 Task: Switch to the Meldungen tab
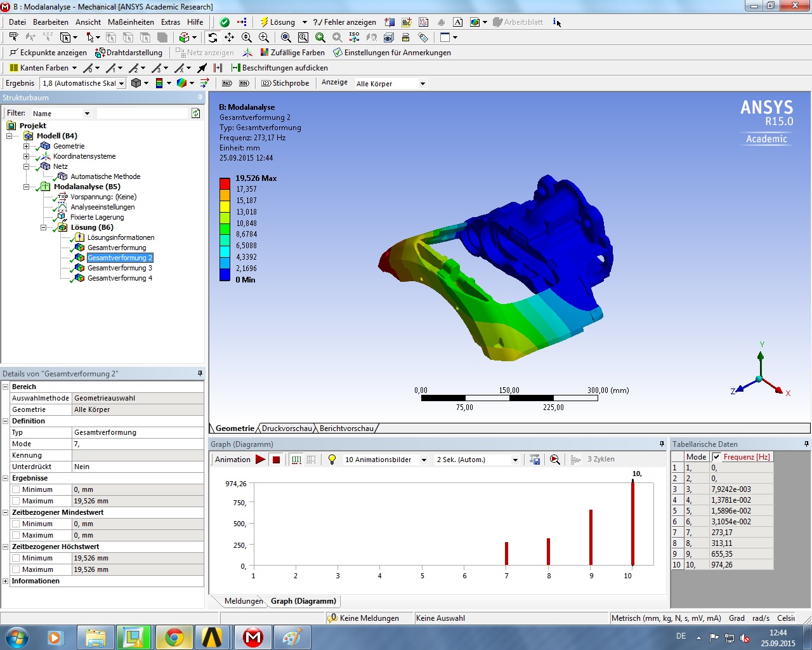coord(244,601)
